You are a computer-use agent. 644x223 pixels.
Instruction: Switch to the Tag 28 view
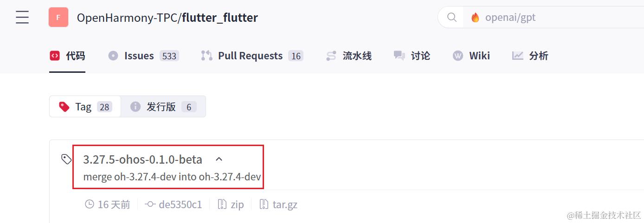[x=85, y=107]
